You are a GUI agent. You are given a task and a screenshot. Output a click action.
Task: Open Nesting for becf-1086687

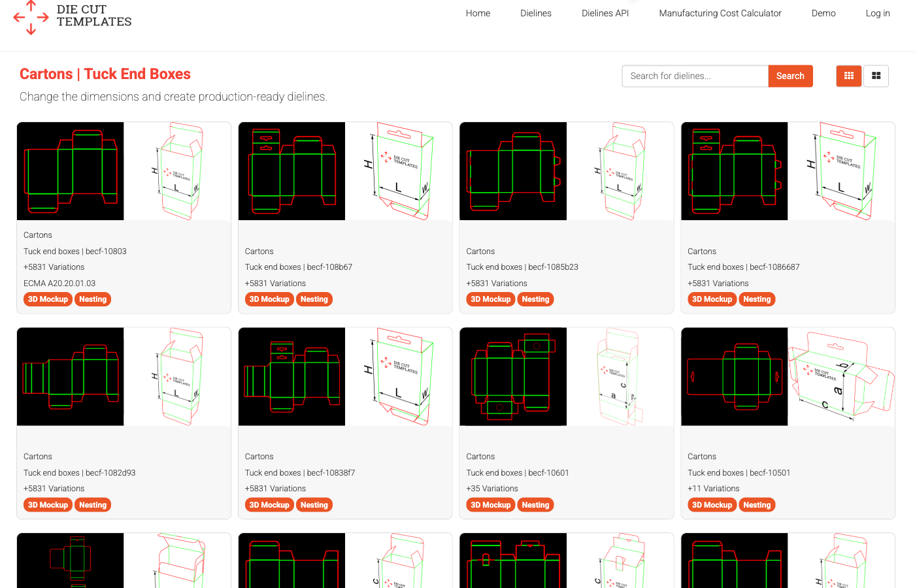tap(757, 299)
